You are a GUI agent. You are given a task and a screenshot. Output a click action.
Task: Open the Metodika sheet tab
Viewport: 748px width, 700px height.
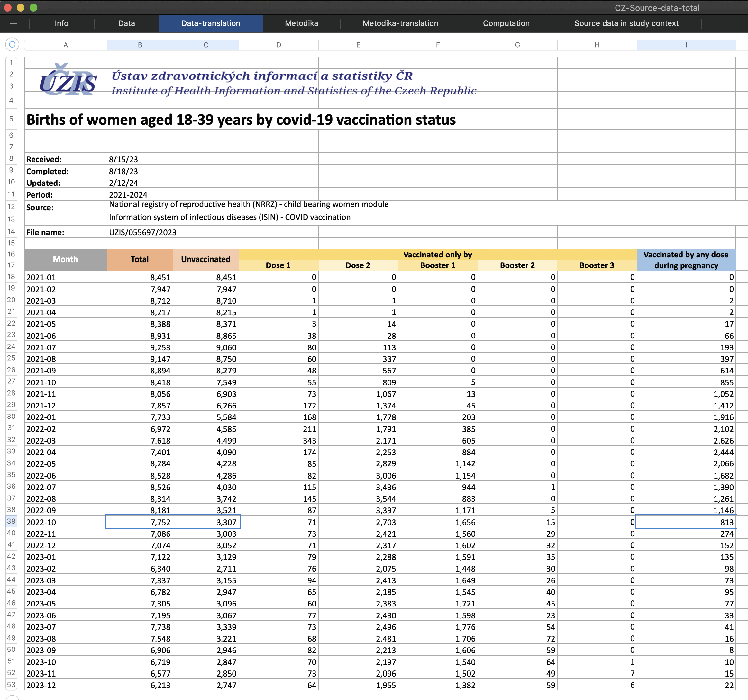[x=301, y=23]
